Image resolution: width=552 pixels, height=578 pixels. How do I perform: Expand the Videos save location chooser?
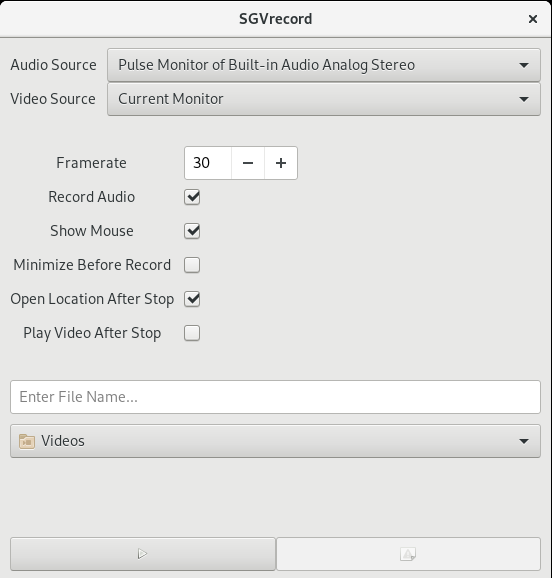pos(275,441)
